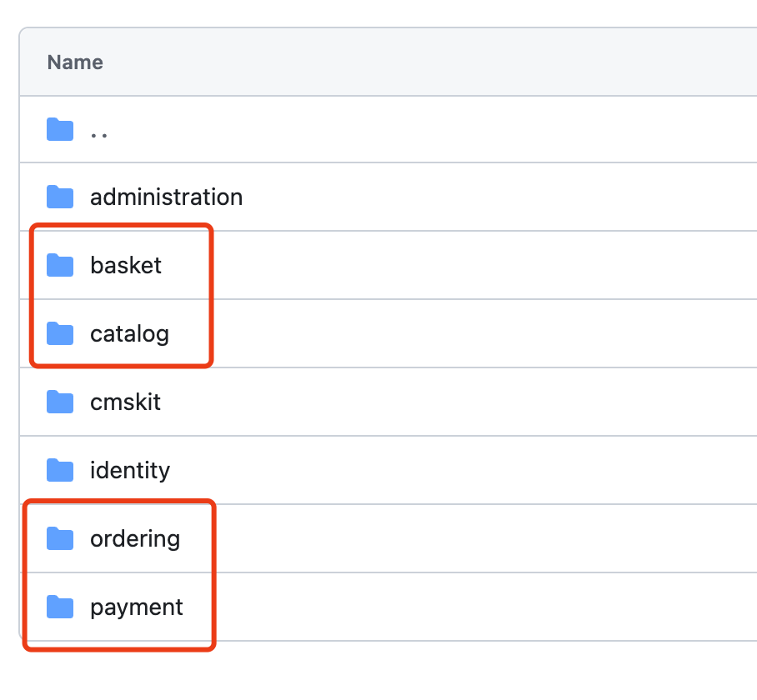Viewport: 757px width, 700px height.
Task: Click the catalog folder icon
Action: (x=60, y=334)
